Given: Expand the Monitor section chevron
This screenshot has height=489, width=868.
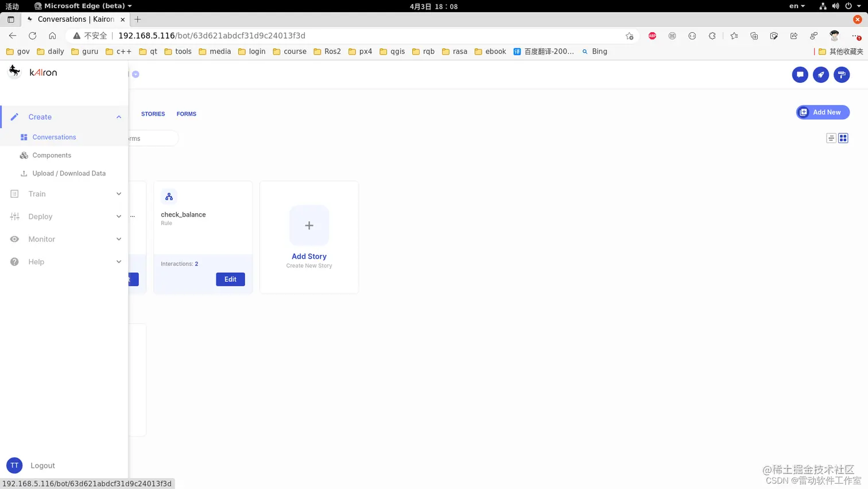Looking at the screenshot, I should pos(119,239).
